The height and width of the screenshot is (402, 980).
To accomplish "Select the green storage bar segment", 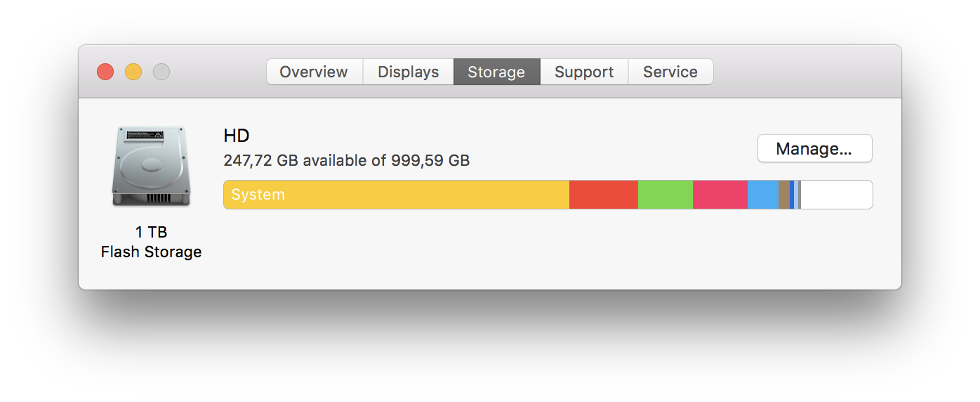I will [665, 195].
